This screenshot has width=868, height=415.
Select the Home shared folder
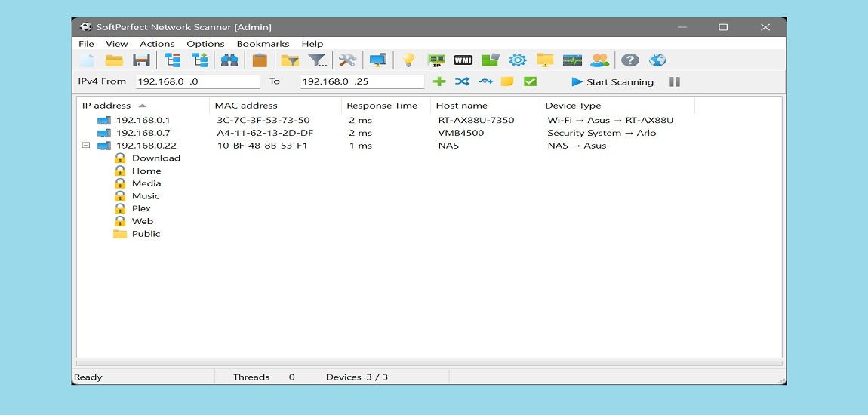pos(138,171)
